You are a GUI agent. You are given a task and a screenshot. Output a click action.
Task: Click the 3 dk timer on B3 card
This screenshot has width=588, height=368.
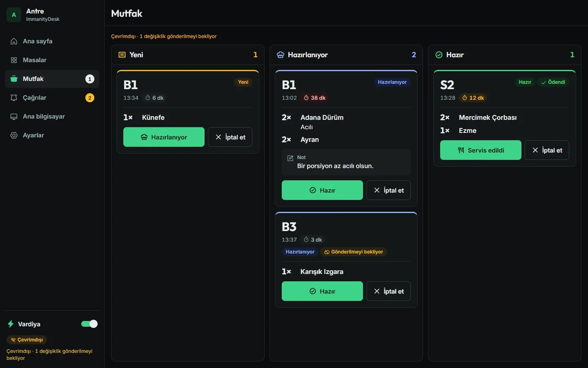(x=313, y=240)
